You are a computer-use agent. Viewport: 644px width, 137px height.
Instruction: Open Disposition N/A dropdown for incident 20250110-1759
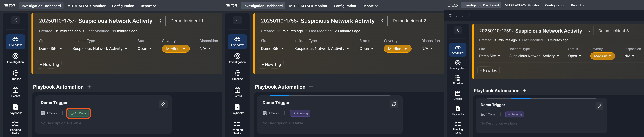629,56
